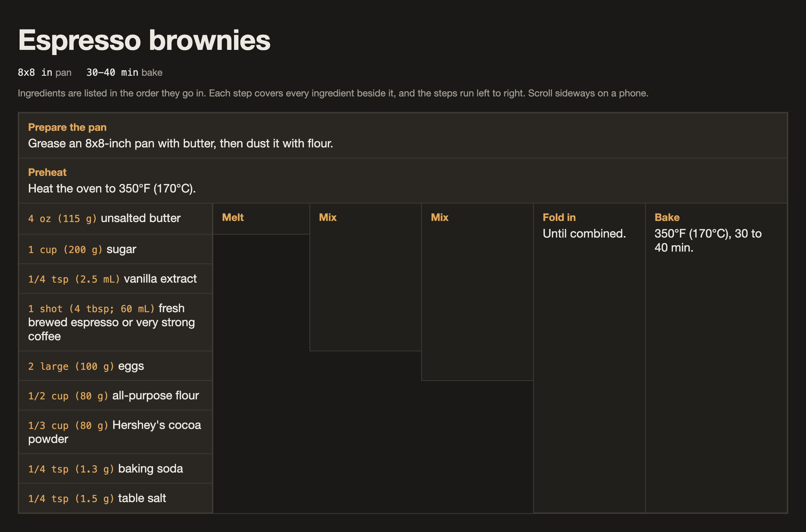Click the 'Fold in' step label

(x=559, y=217)
